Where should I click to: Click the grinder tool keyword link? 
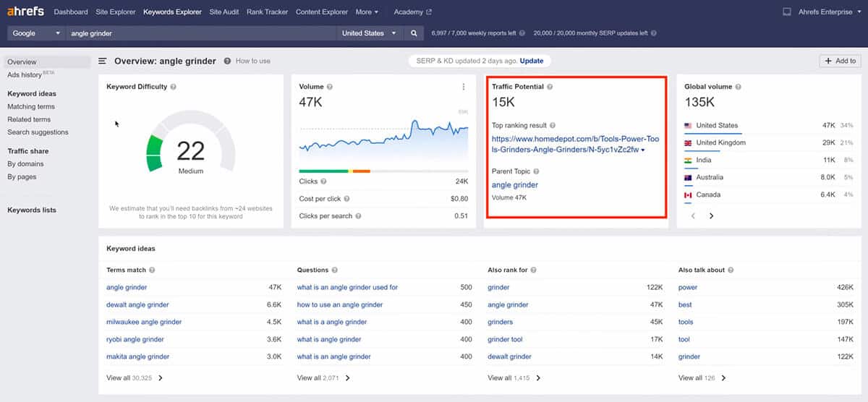(x=505, y=339)
